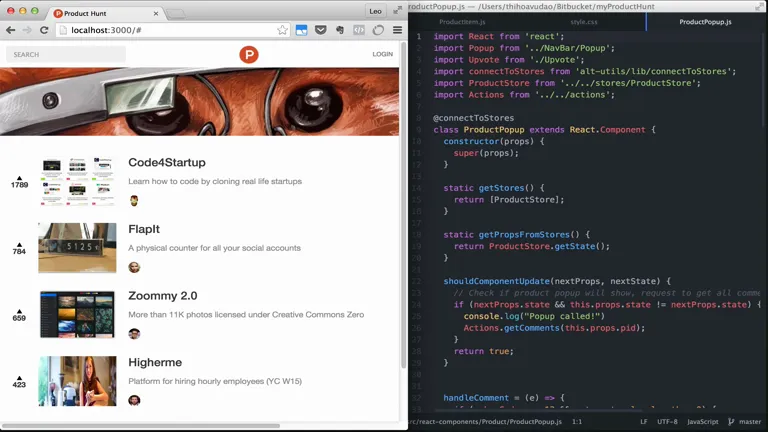
Task: Click 423 vote count
Action: point(19,384)
